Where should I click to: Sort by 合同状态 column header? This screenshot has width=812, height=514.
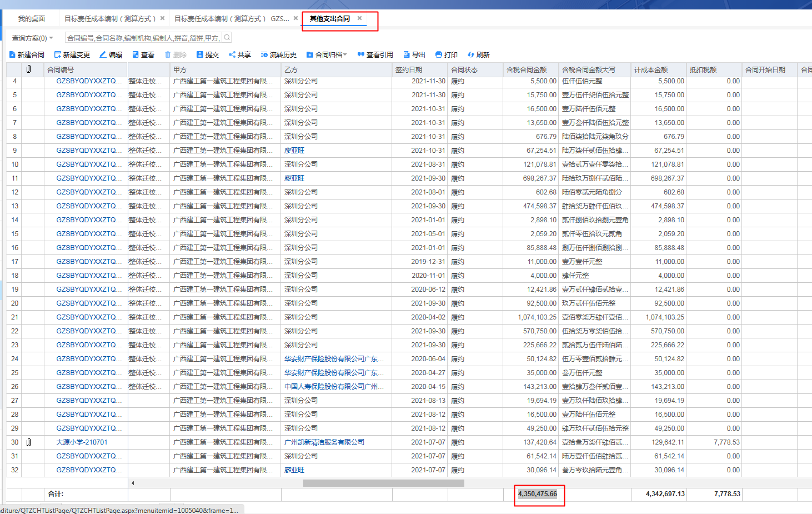[475, 69]
